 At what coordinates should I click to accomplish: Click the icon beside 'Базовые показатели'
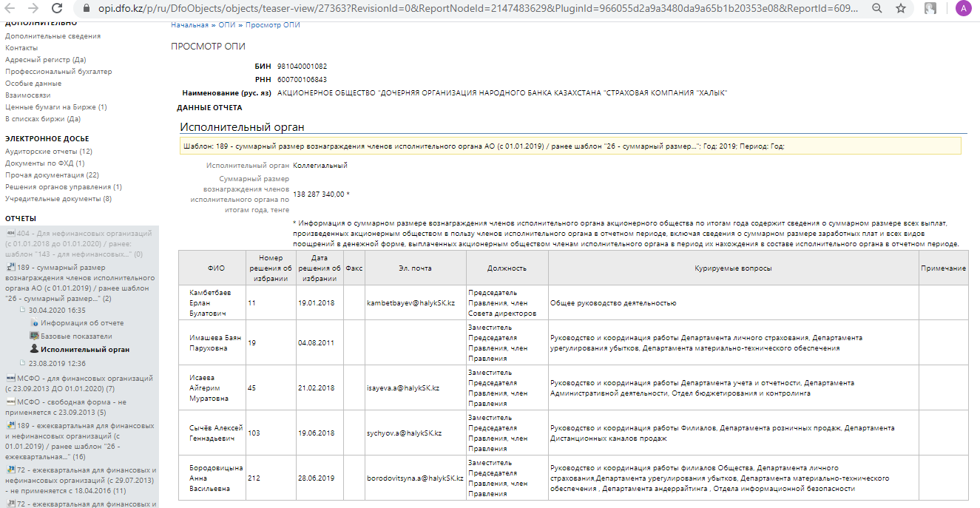(34, 336)
